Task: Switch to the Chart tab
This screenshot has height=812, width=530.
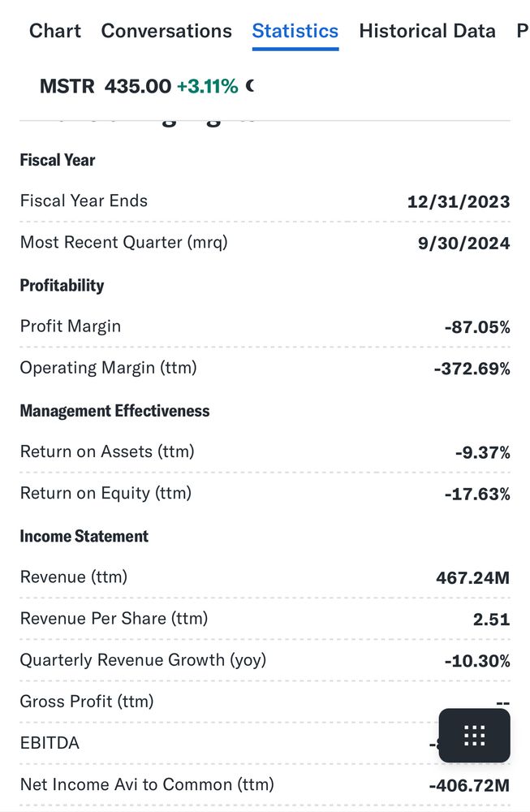Action: click(54, 31)
